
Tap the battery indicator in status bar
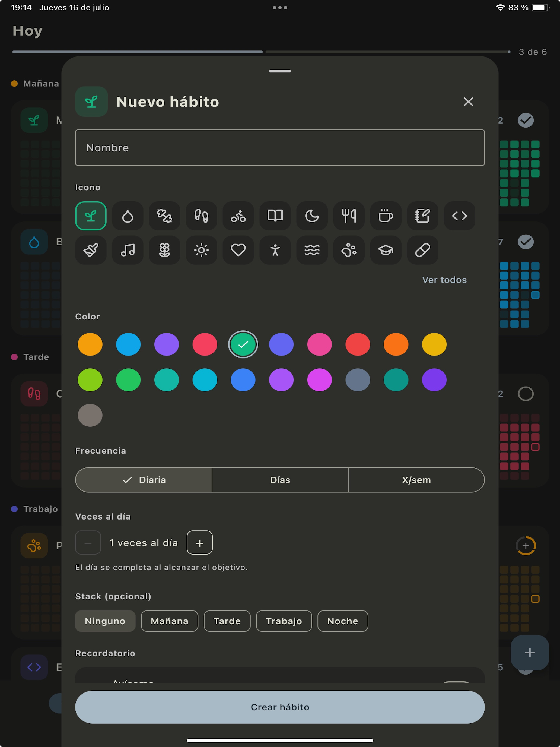pos(540,7)
